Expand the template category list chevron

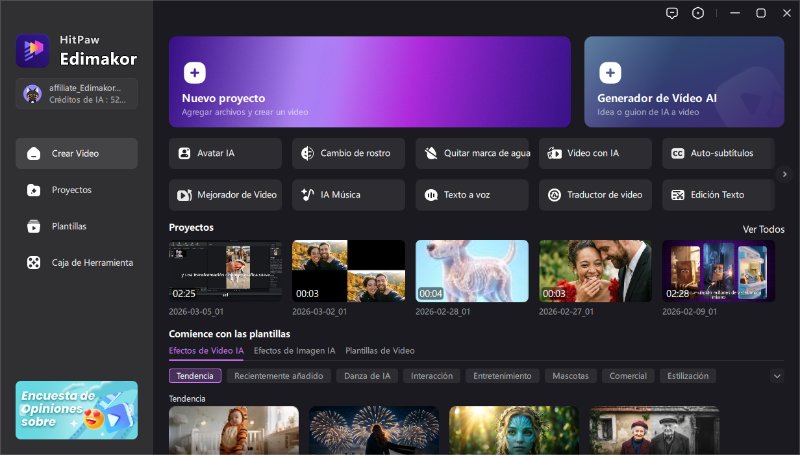click(x=777, y=376)
